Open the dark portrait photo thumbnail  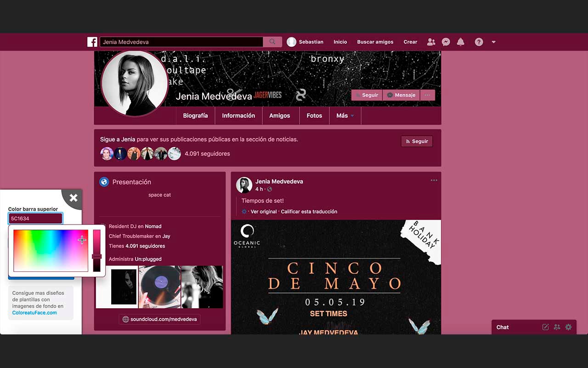click(117, 287)
